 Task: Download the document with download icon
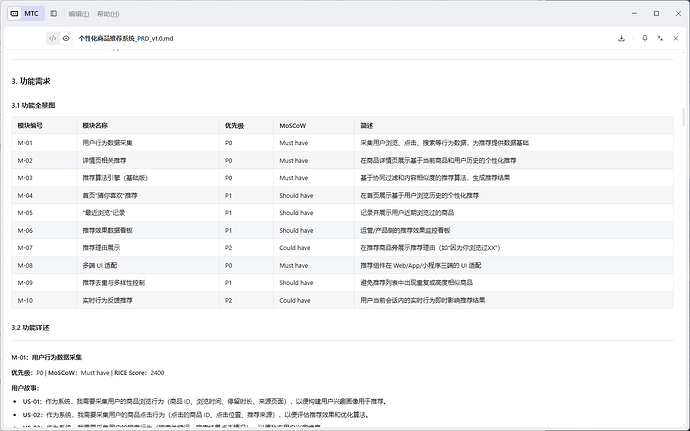pos(621,38)
